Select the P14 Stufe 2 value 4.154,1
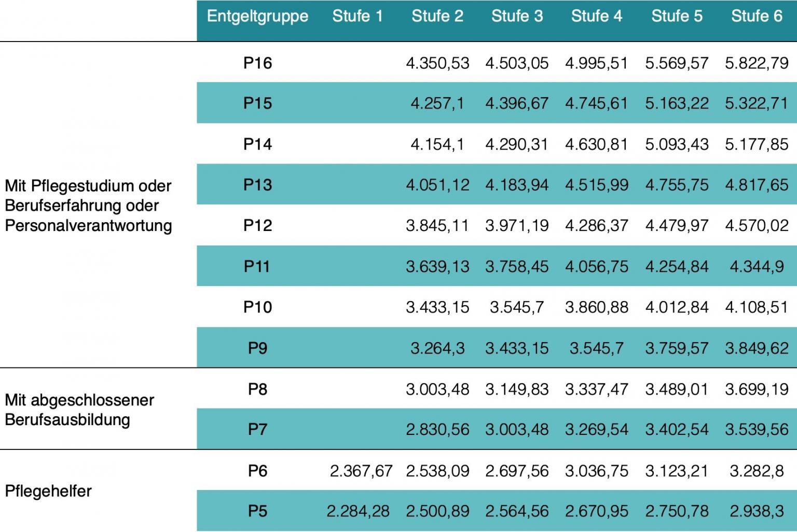This screenshot has width=797, height=532. point(437,144)
